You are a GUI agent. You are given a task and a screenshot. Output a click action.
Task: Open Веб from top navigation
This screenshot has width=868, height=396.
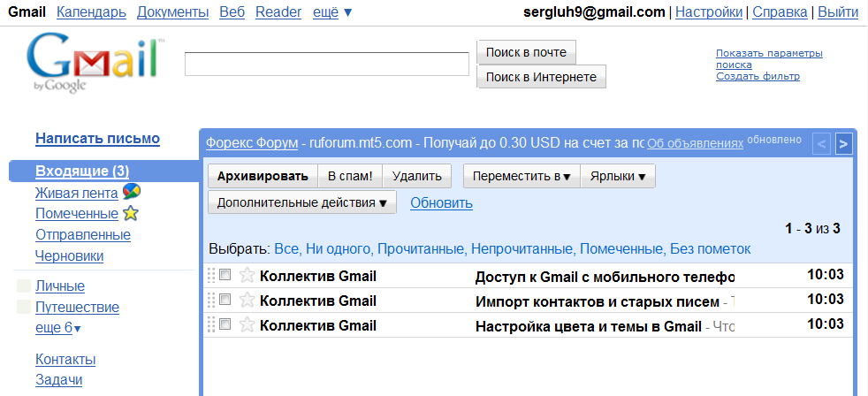coord(232,12)
